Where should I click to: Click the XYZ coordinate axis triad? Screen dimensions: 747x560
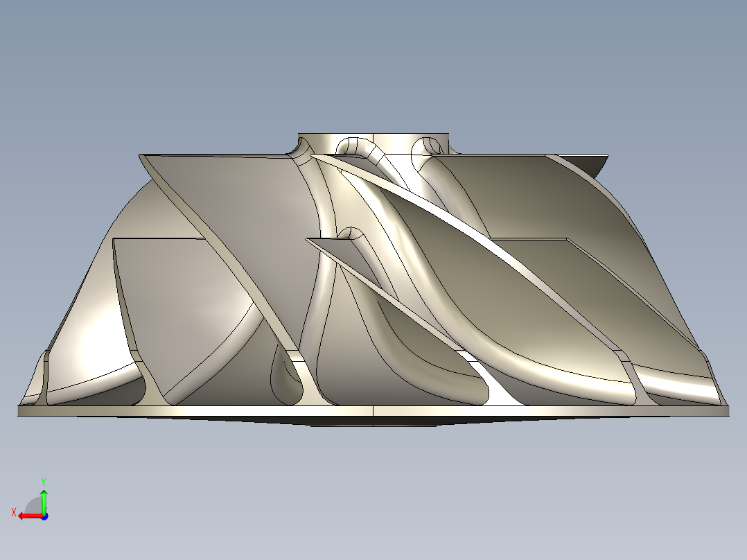(31, 500)
